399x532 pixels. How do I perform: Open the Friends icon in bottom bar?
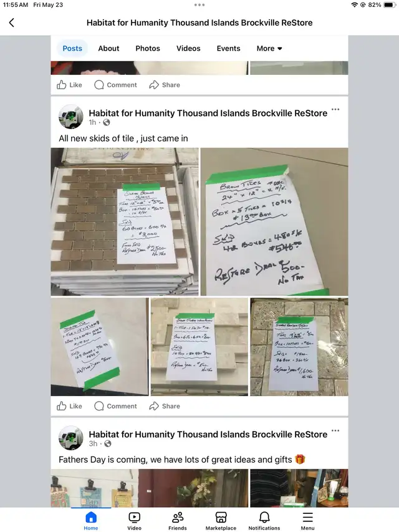(178, 518)
